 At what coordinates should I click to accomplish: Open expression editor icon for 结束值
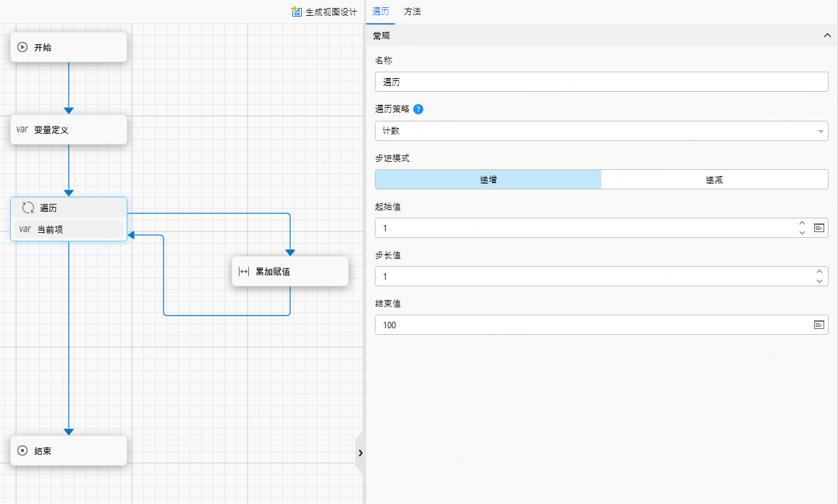pos(819,325)
